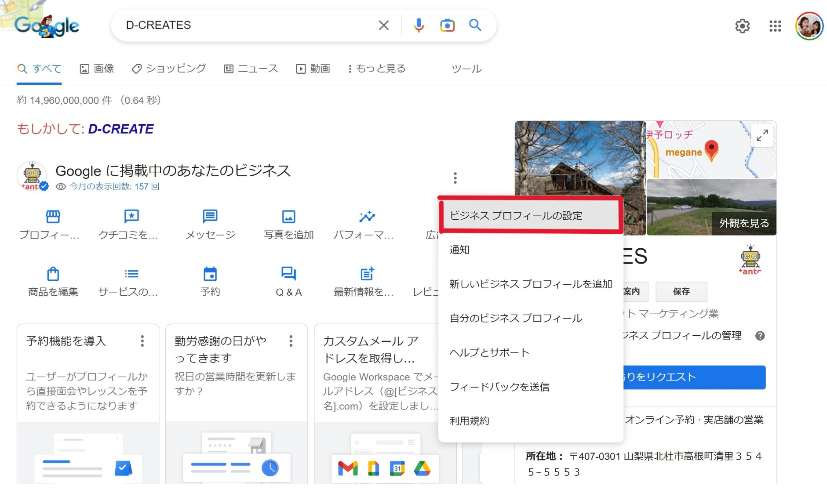
Task: Open options on the 勤労感謝の日 card
Action: (291, 341)
